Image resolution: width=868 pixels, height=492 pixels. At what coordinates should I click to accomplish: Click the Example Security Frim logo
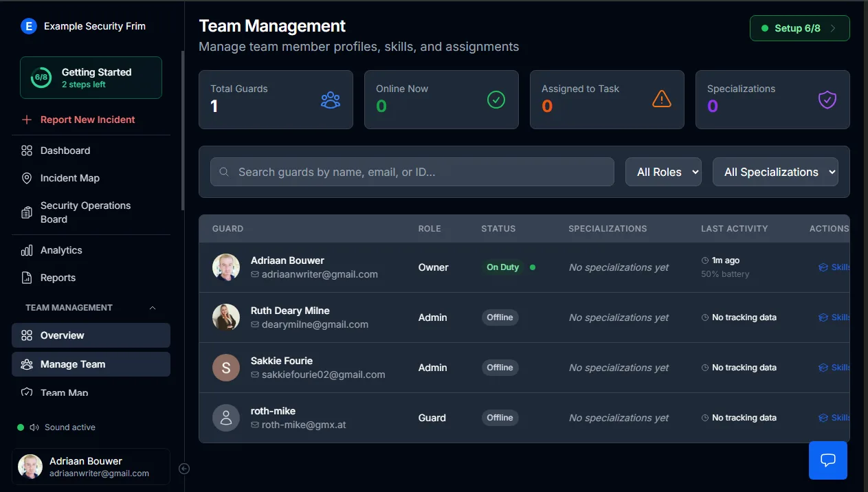click(28, 26)
